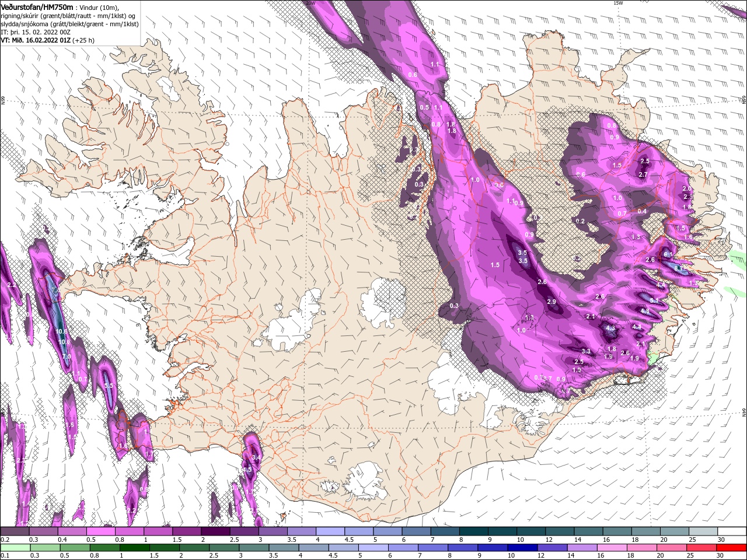Pick the light pink 16 swatch in bottom scale
Viewport: 747px width, 560px height.
point(612,548)
